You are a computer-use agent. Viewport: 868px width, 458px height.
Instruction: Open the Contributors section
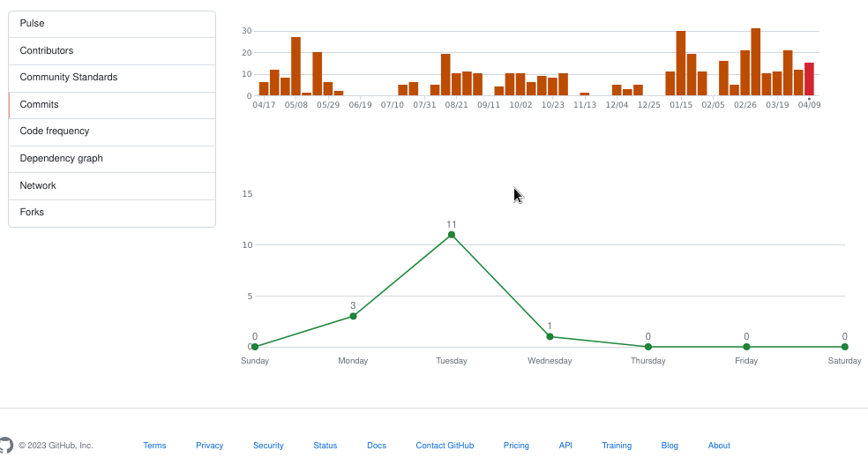[47, 51]
